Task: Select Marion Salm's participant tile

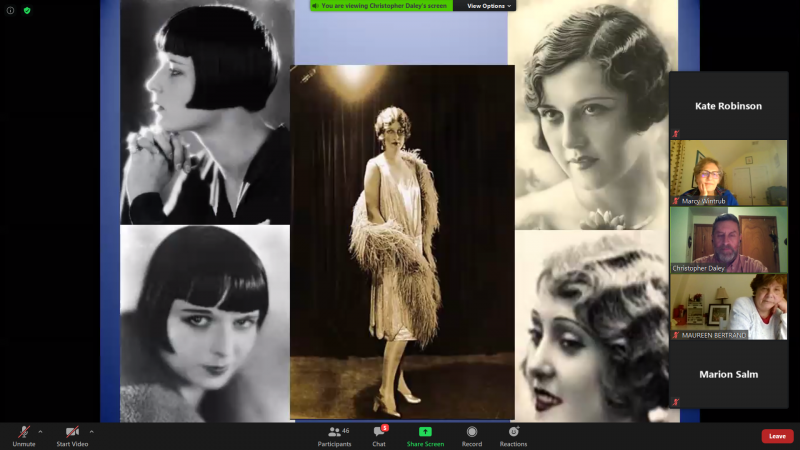Action: tap(729, 374)
